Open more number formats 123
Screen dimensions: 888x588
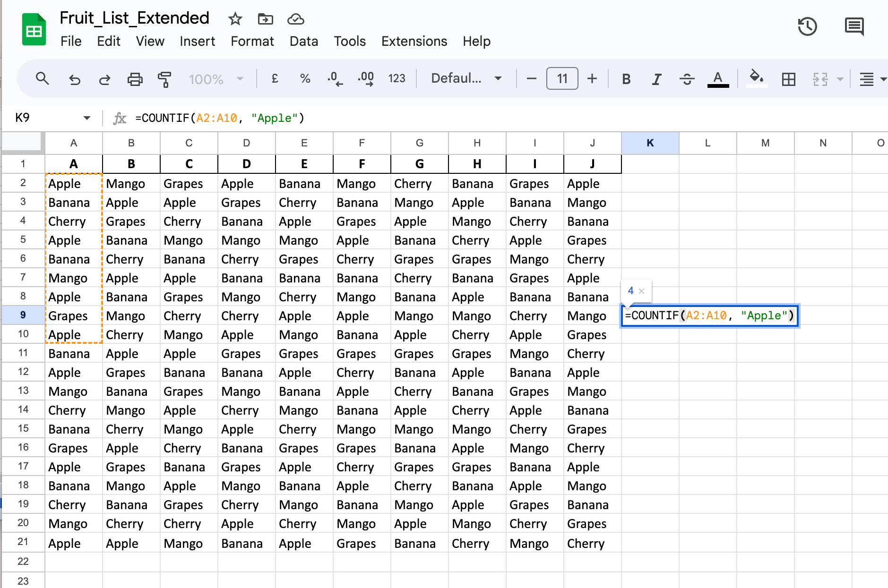[397, 79]
